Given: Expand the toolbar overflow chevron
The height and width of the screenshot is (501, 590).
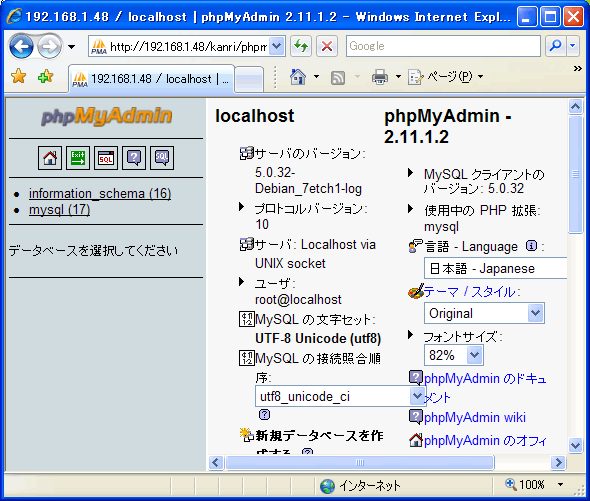Looking at the screenshot, I should tap(578, 69).
